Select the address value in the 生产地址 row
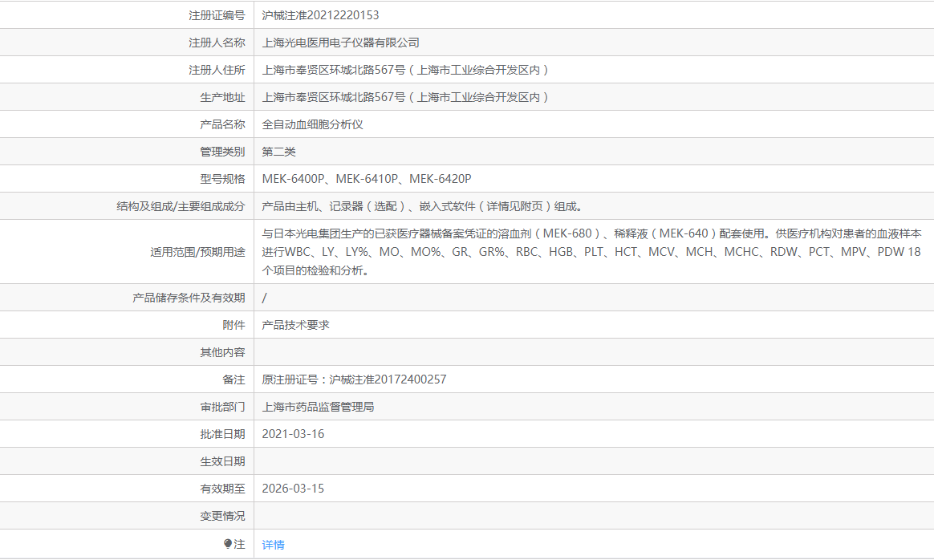This screenshot has height=560, width=934. [405, 98]
